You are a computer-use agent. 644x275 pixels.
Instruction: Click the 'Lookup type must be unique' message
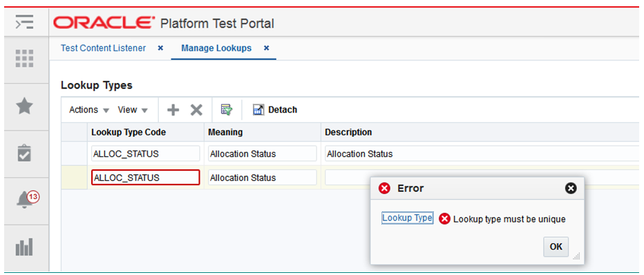click(x=509, y=219)
